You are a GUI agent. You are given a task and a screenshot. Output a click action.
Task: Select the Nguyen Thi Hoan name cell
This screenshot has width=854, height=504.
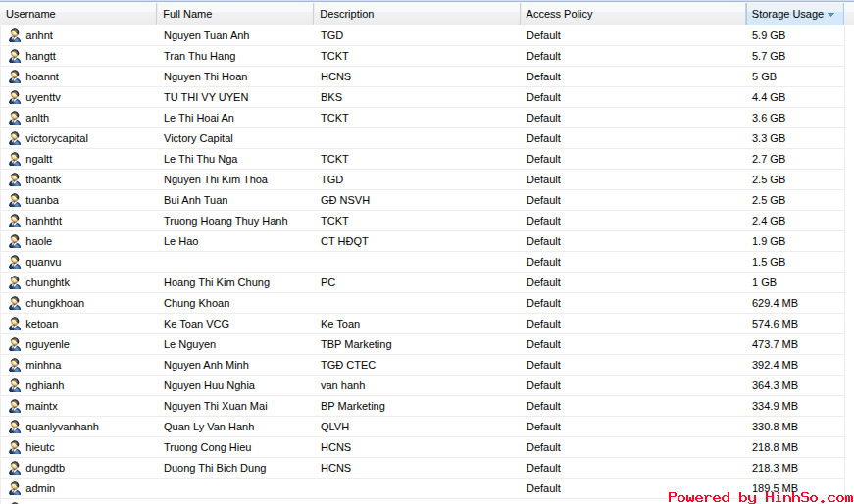205,76
